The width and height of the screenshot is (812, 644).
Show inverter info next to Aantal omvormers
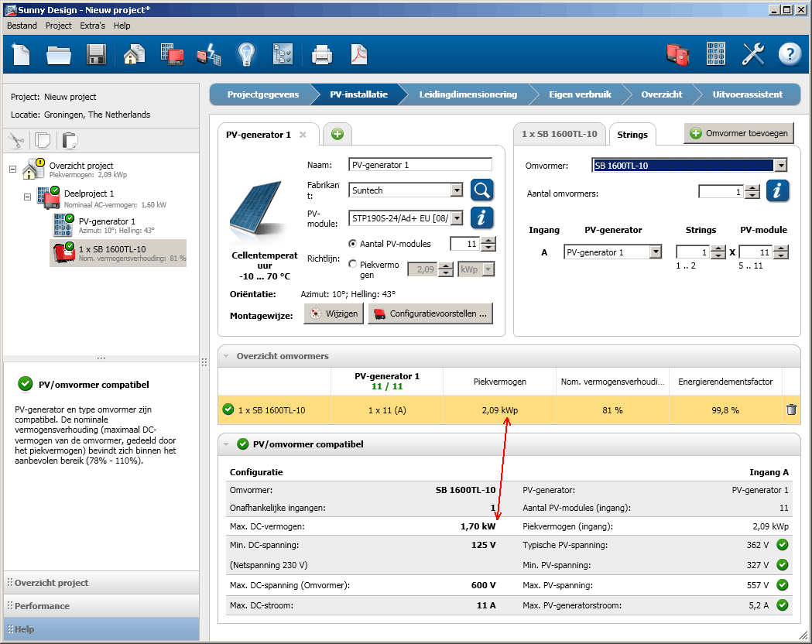tap(777, 191)
